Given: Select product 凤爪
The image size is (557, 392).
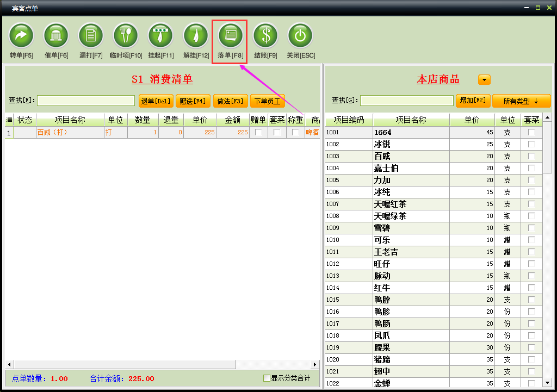Looking at the screenshot, I should coord(382,335).
